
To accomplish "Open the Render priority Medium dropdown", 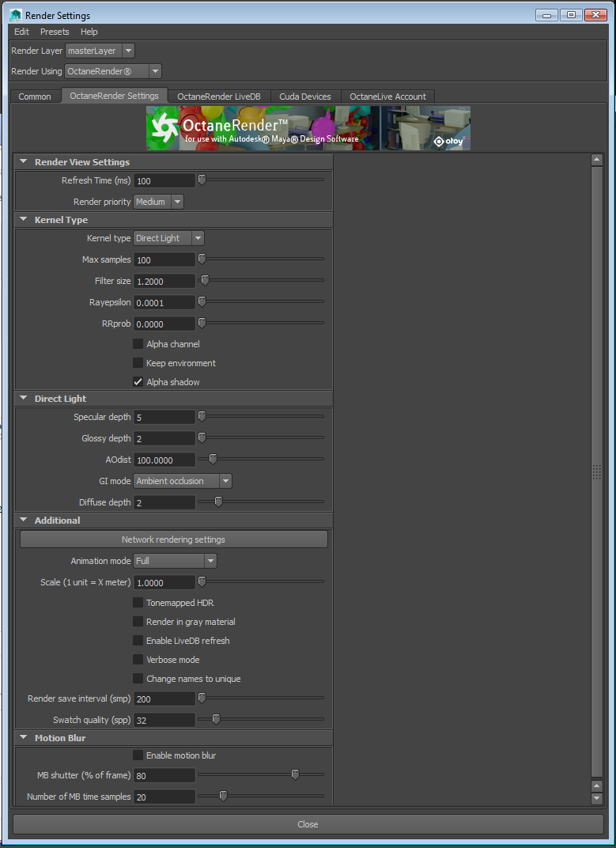I will (158, 202).
